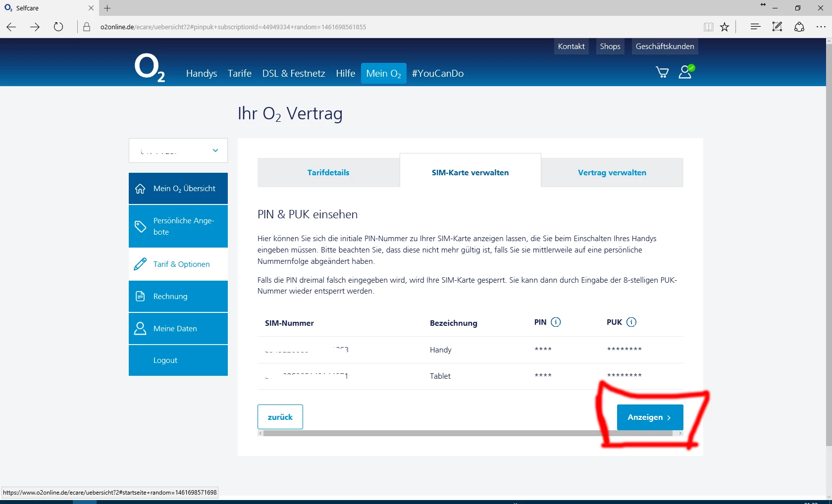Switch to the Tarifdetails tab
832x504 pixels.
pos(328,172)
